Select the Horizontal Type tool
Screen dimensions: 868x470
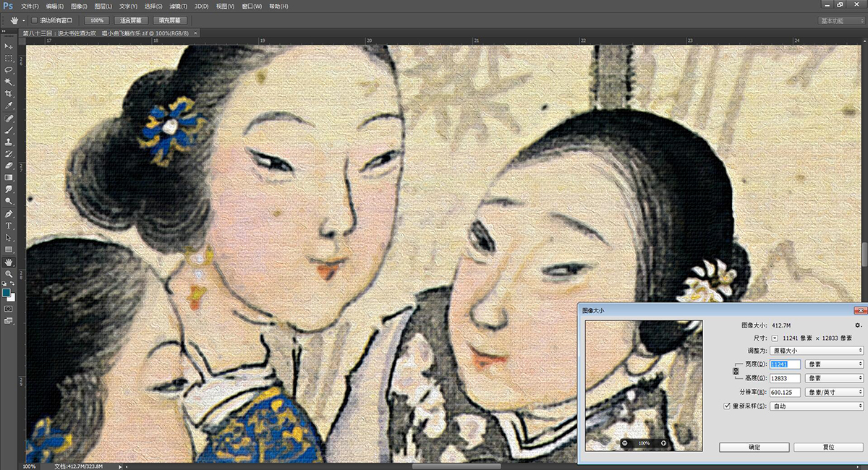coord(9,226)
